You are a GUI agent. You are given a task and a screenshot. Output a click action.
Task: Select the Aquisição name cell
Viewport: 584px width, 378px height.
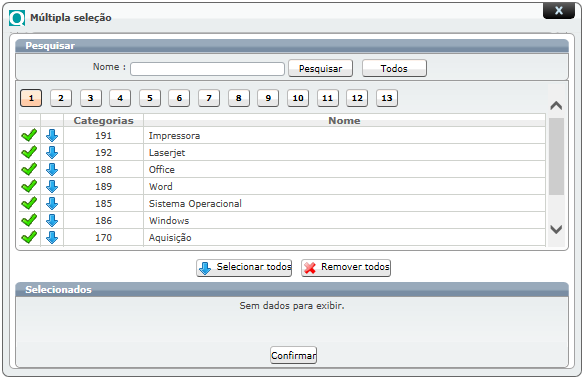[x=344, y=238]
